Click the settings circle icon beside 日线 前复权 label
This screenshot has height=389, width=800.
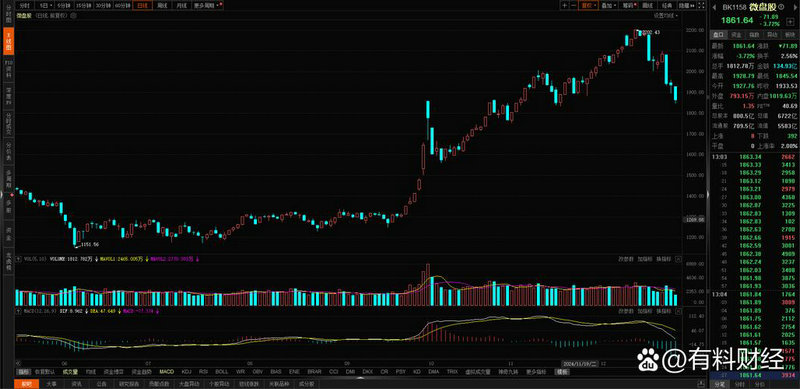pos(73,15)
